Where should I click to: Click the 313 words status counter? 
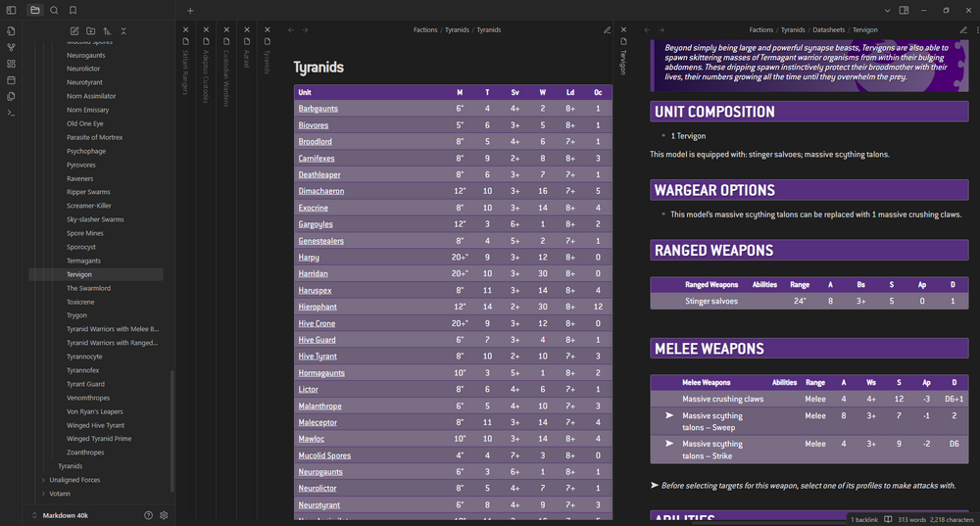(x=911, y=520)
